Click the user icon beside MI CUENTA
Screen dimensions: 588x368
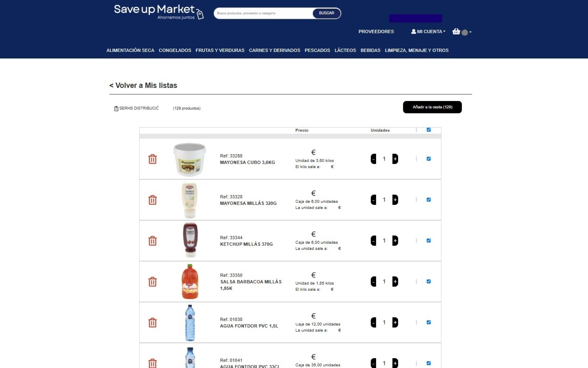click(x=413, y=31)
